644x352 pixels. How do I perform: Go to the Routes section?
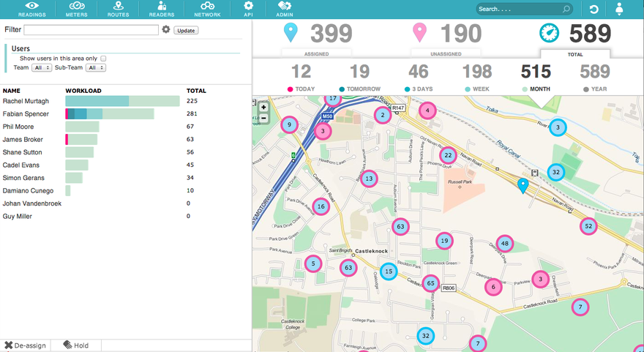[119, 9]
